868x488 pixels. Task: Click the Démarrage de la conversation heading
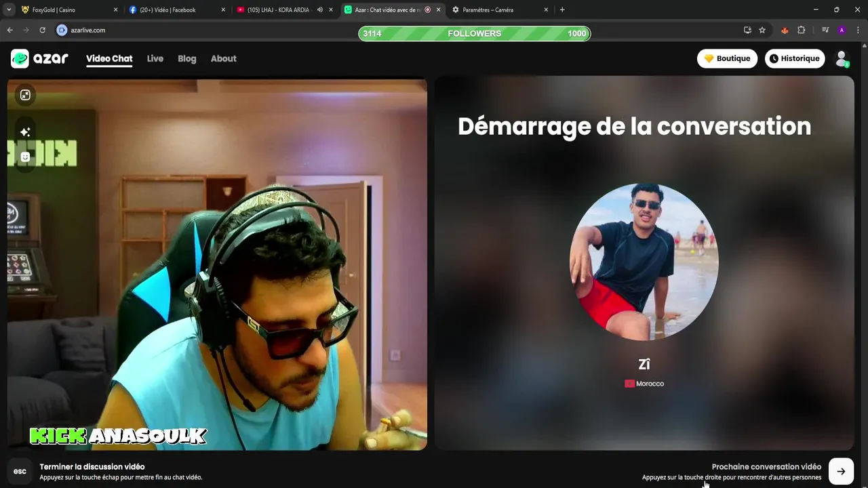[634, 127]
